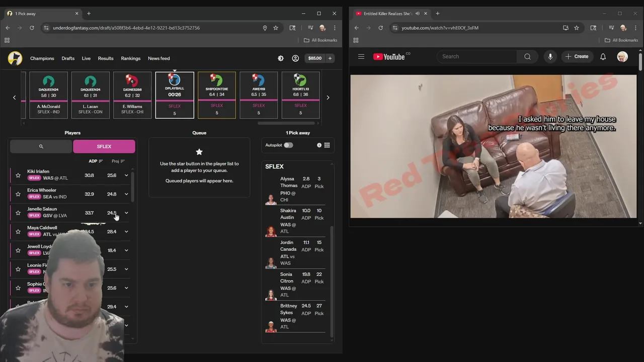Expand the 25.5 projection player row
This screenshot has width=644, height=362.
126,269
